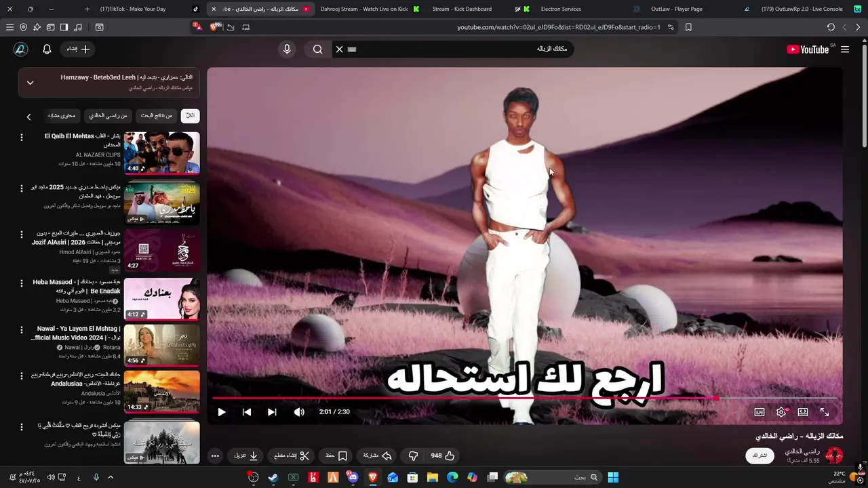This screenshot has width=868, height=488.
Task: Open options for Nawal Ya Layem video
Action: (x=21, y=331)
